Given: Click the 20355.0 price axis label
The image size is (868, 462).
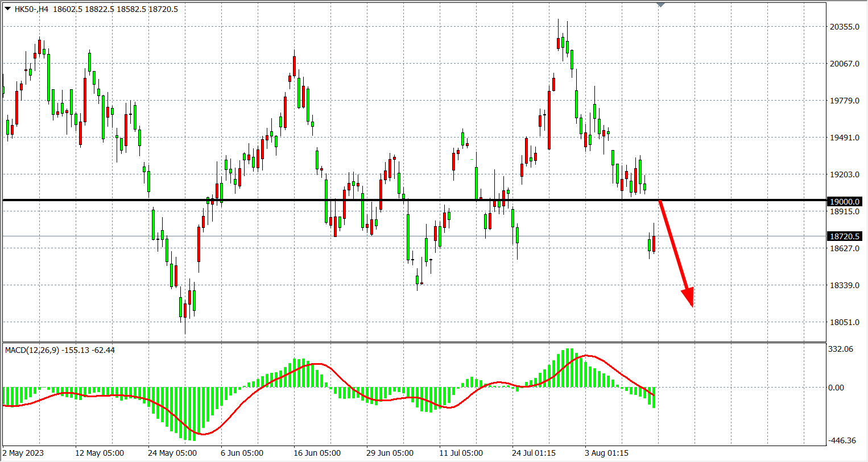Looking at the screenshot, I should (844, 27).
